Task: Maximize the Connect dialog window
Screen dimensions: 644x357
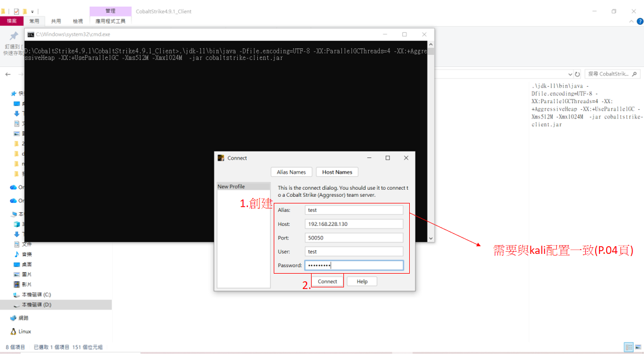Action: point(387,158)
